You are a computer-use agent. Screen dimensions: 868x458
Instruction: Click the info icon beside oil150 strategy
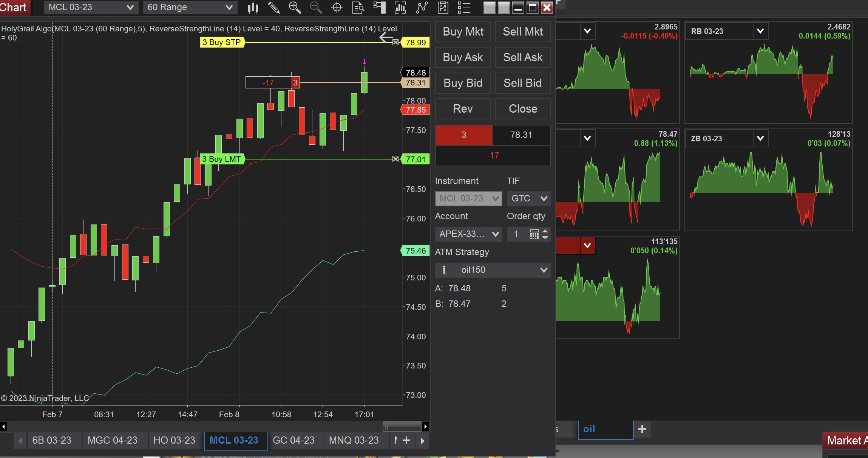pyautogui.click(x=444, y=270)
